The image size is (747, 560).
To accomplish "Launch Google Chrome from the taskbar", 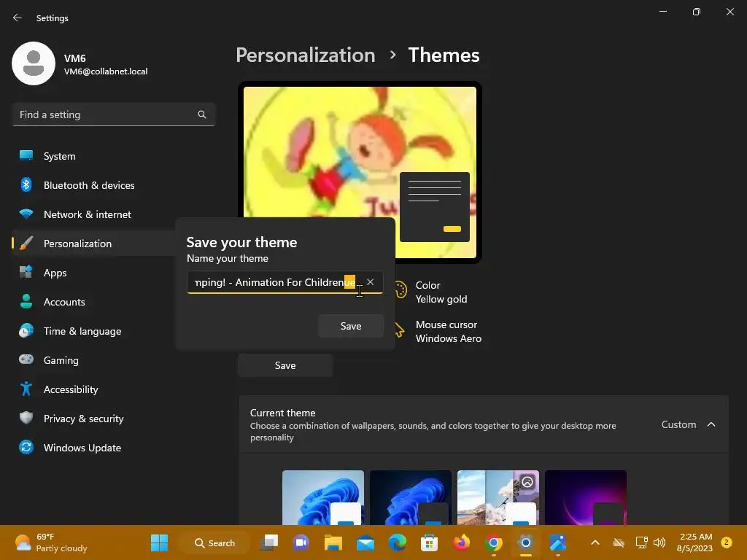I will click(494, 542).
